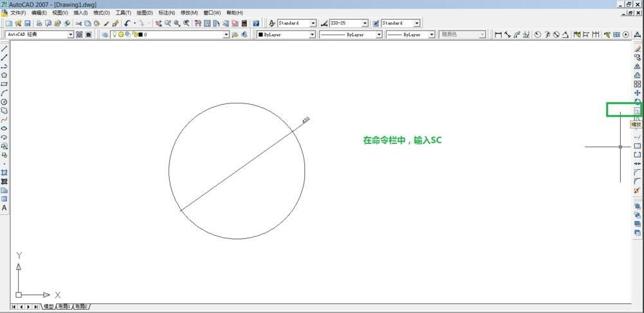This screenshot has height=313, width=644.
Task: Open the 修改(M) menu
Action: point(190,13)
